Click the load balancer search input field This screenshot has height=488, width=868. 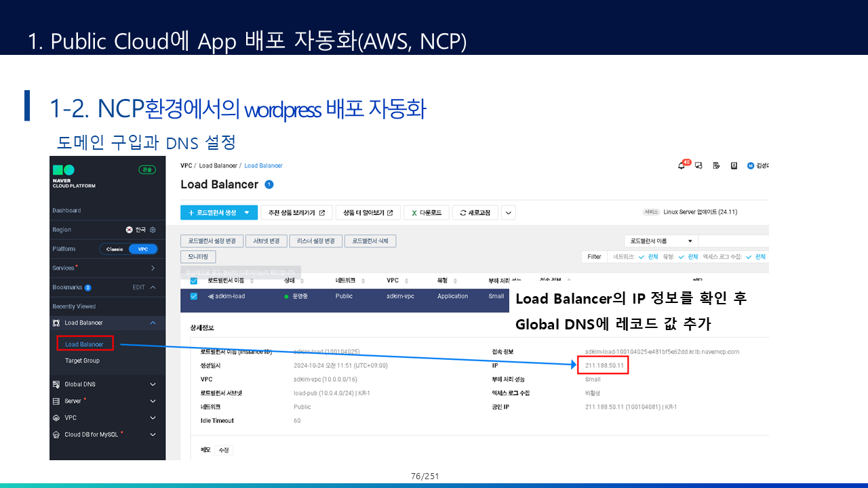pos(733,241)
